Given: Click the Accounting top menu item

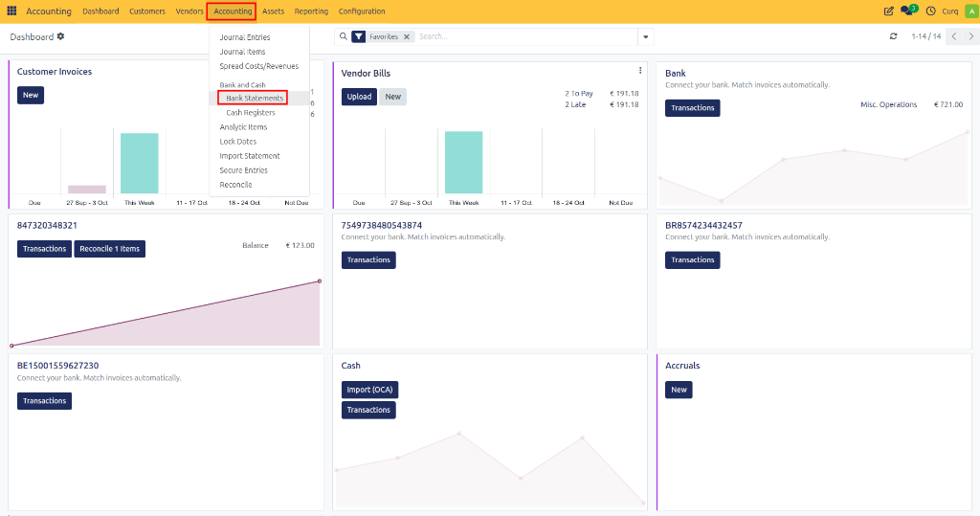Looking at the screenshot, I should tap(233, 11).
